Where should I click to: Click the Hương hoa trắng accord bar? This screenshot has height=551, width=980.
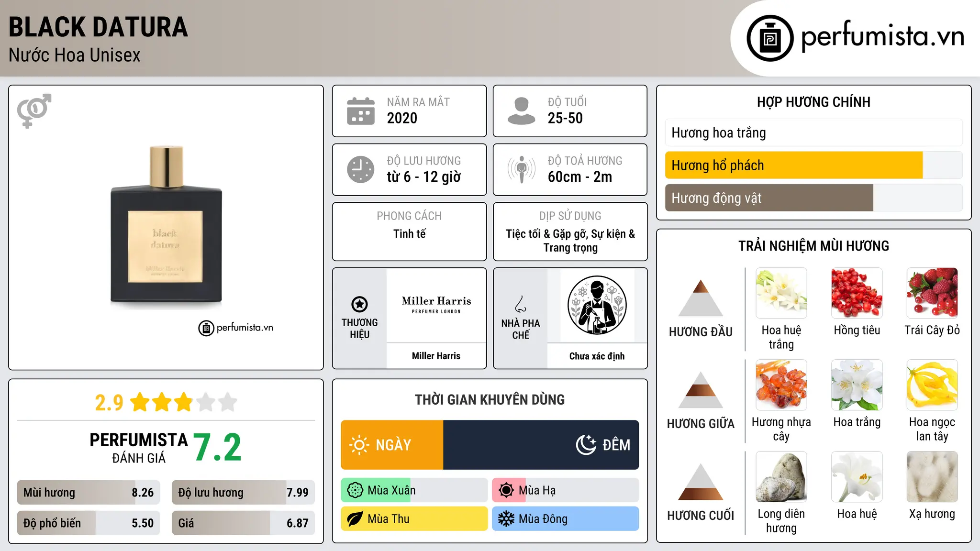pyautogui.click(x=813, y=132)
